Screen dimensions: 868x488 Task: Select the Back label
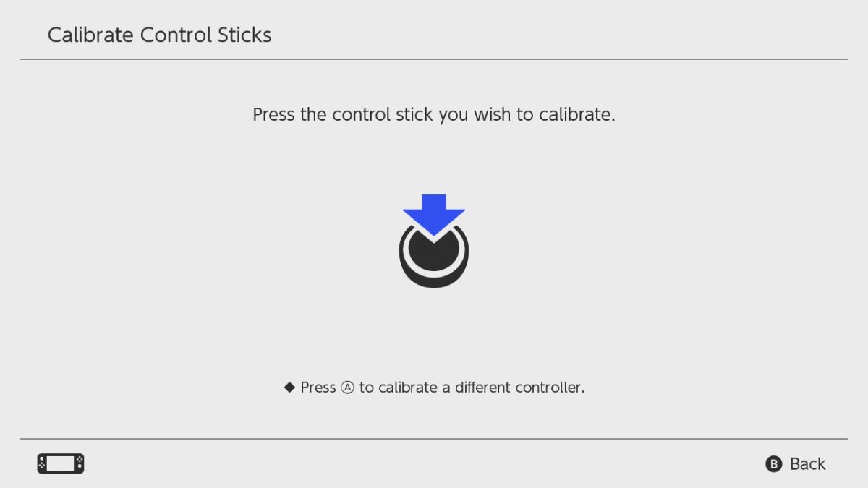(807, 464)
